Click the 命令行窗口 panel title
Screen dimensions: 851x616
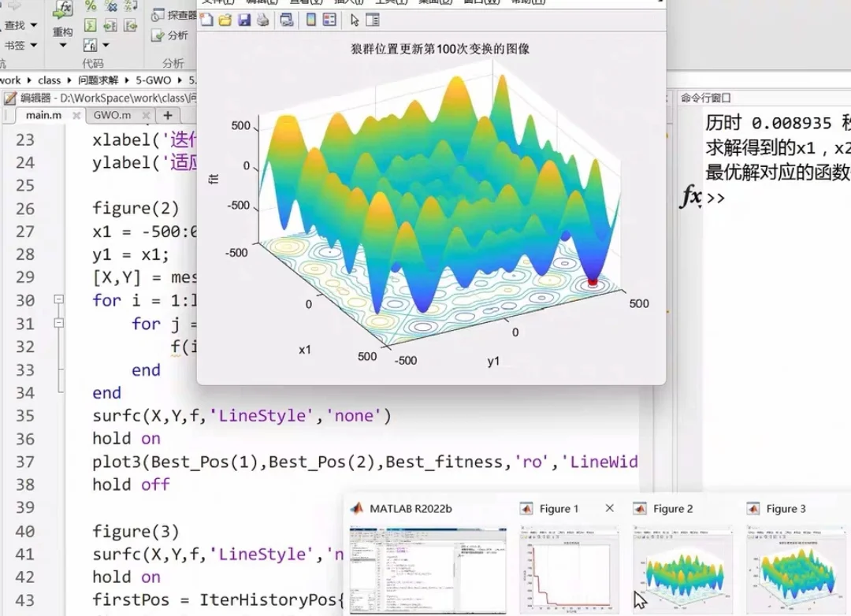click(x=705, y=98)
